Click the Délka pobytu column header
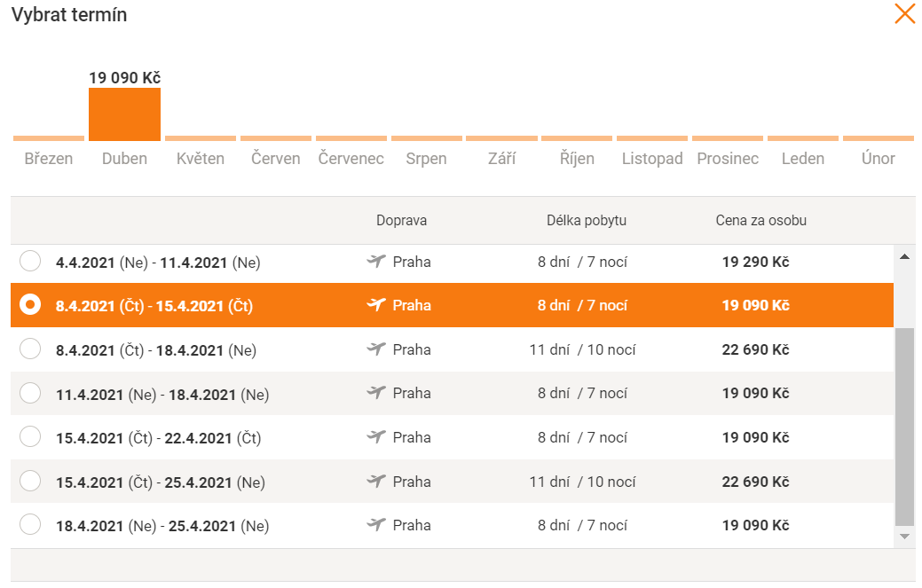 pyautogui.click(x=587, y=221)
